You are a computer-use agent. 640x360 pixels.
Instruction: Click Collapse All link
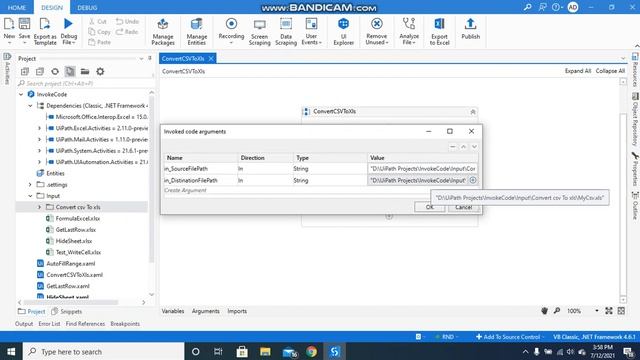point(610,71)
